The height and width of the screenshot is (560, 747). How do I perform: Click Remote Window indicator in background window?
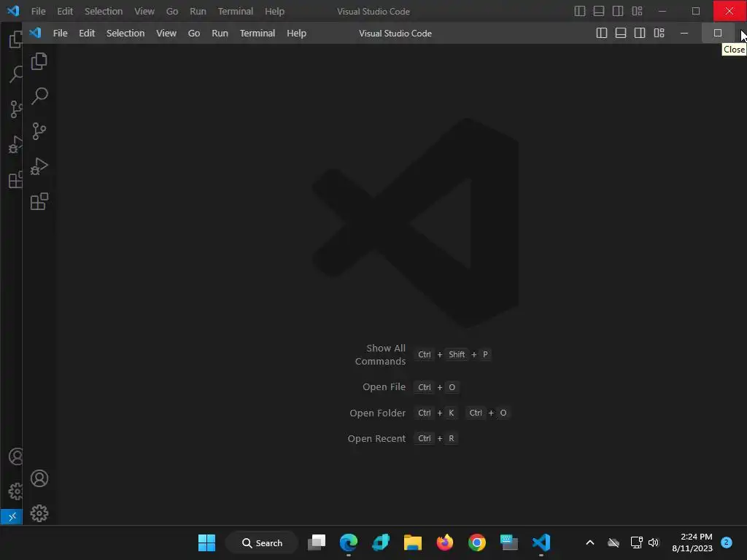coord(12,516)
